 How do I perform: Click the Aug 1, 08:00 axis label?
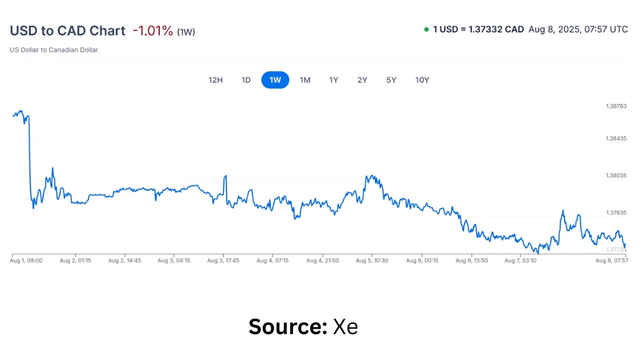(x=26, y=261)
